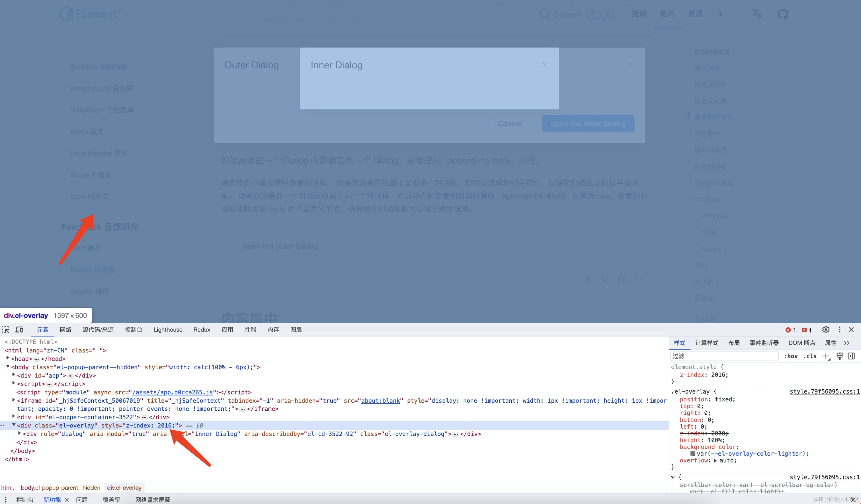Collapse the el-overlay div node
The width and height of the screenshot is (861, 504).
pyautogui.click(x=14, y=425)
